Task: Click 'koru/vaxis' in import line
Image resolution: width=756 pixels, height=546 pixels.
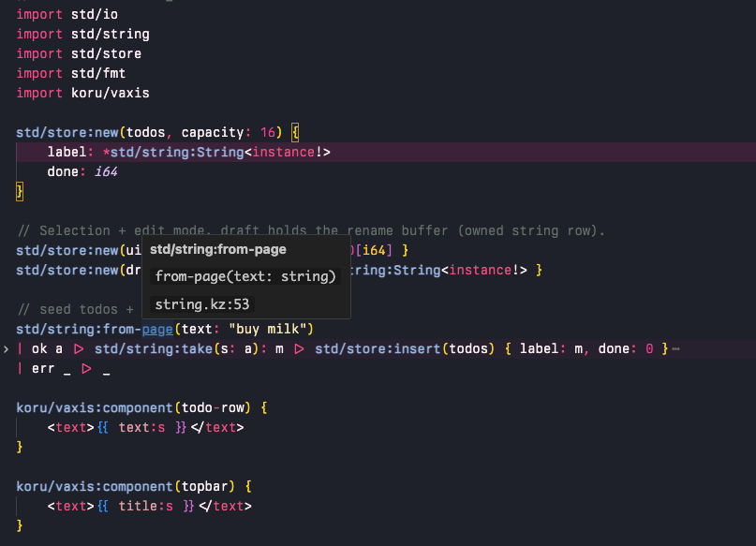Action: [x=111, y=93]
